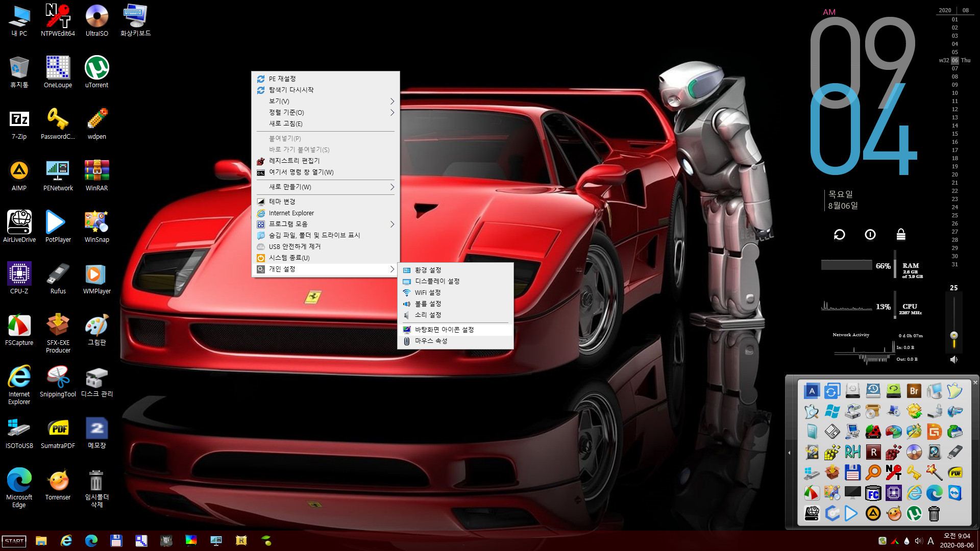Select the OneLoupe desktop icon

[58, 72]
